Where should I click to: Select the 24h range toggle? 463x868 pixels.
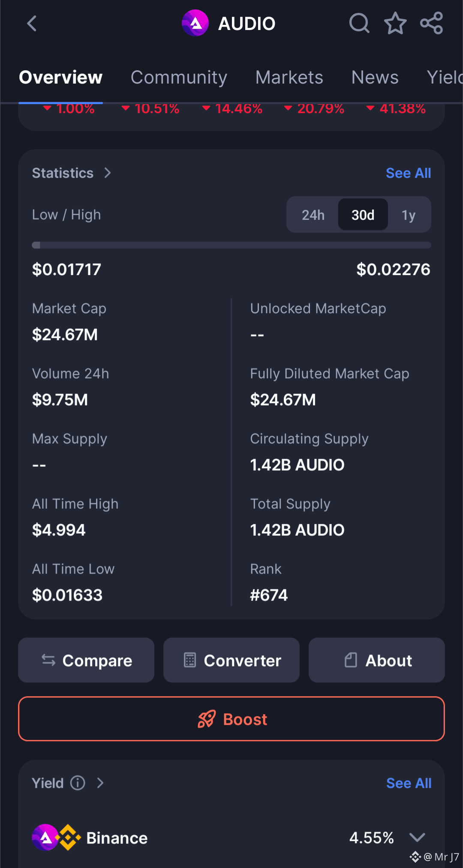(313, 215)
